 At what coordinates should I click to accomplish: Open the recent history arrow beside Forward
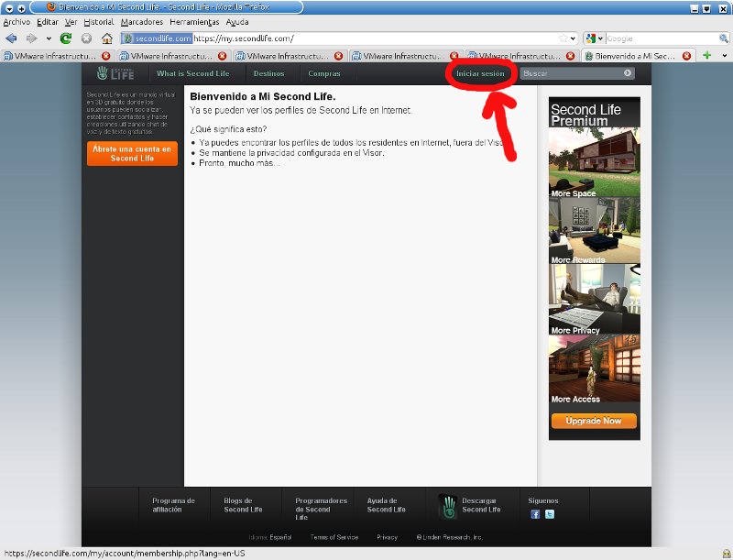point(49,38)
